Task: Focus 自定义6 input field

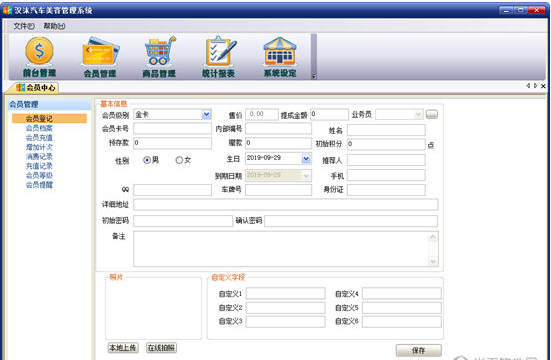Action: [402, 322]
